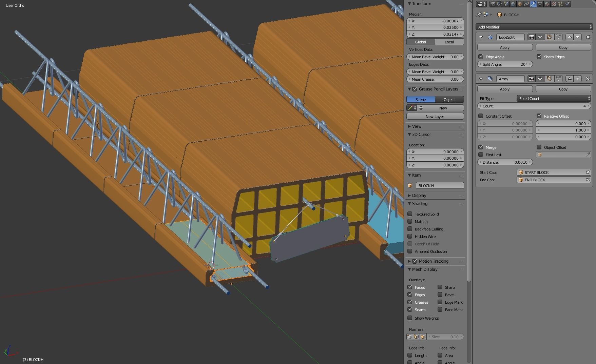Open the Physics properties tab
This screenshot has width=596, height=364.
567,4
